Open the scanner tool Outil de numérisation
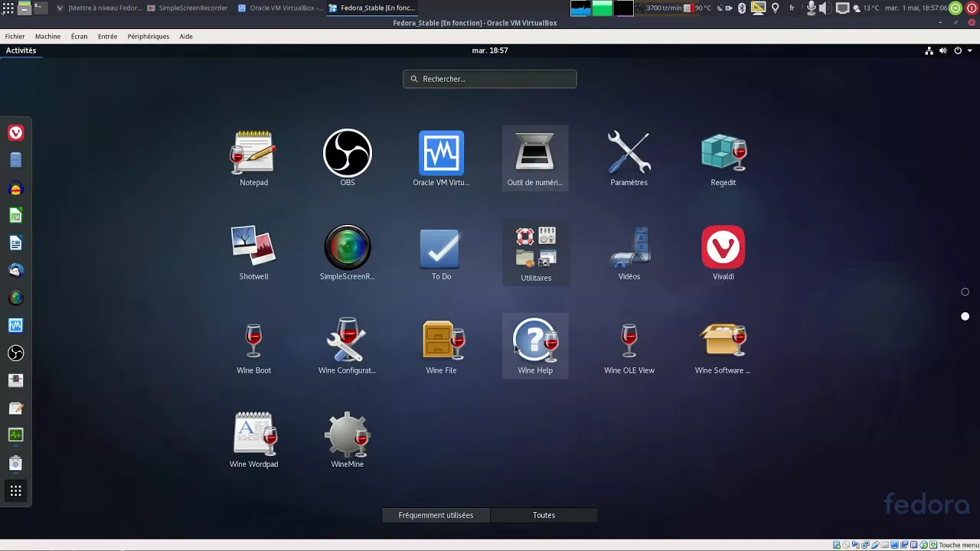The height and width of the screenshot is (551, 980). pyautogui.click(x=535, y=158)
